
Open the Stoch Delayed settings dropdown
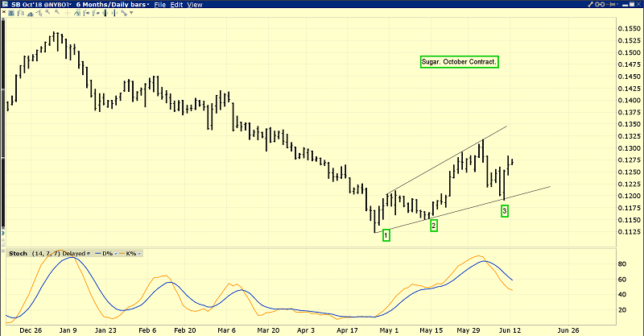(88, 254)
